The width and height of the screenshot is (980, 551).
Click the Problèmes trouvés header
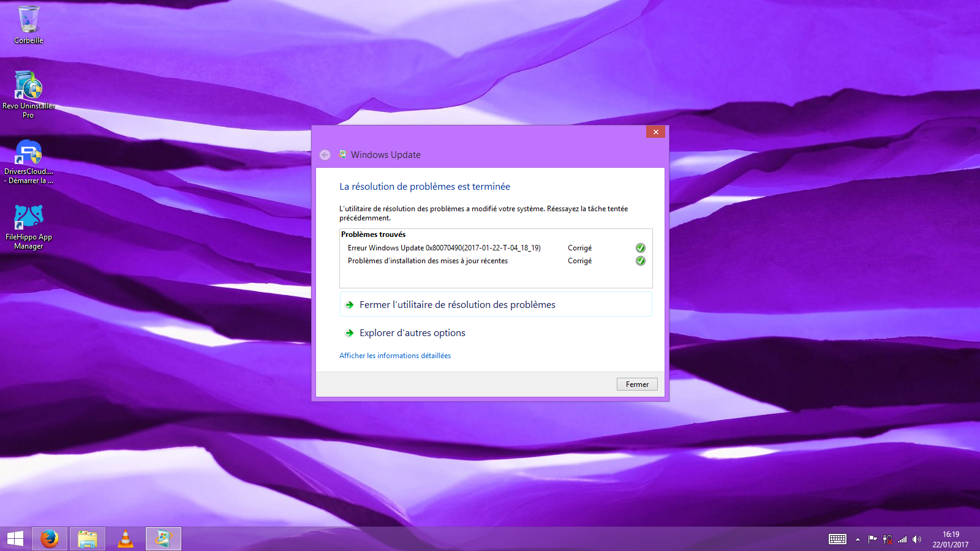373,234
